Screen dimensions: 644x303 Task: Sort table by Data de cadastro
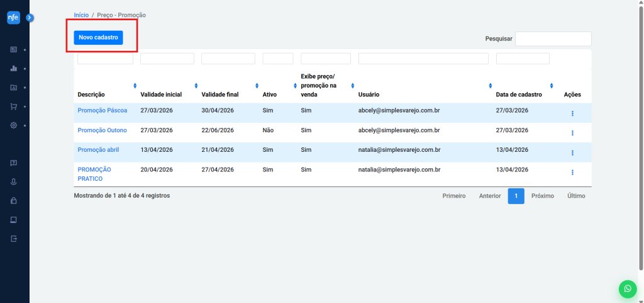pos(519,94)
